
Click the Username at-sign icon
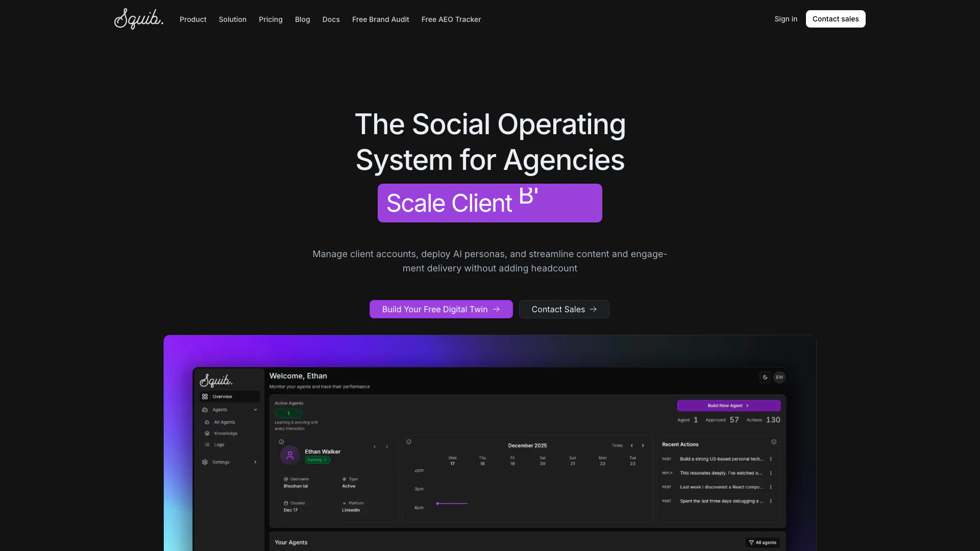286,479
